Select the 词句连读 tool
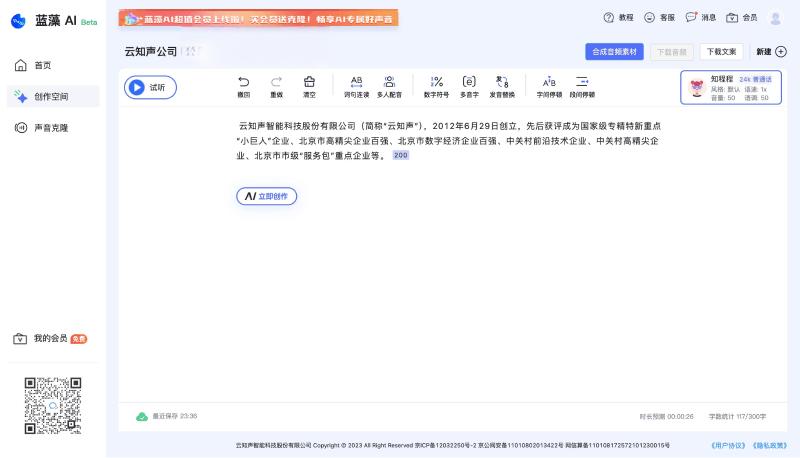Screen dimensions: 800x458 [356, 82]
